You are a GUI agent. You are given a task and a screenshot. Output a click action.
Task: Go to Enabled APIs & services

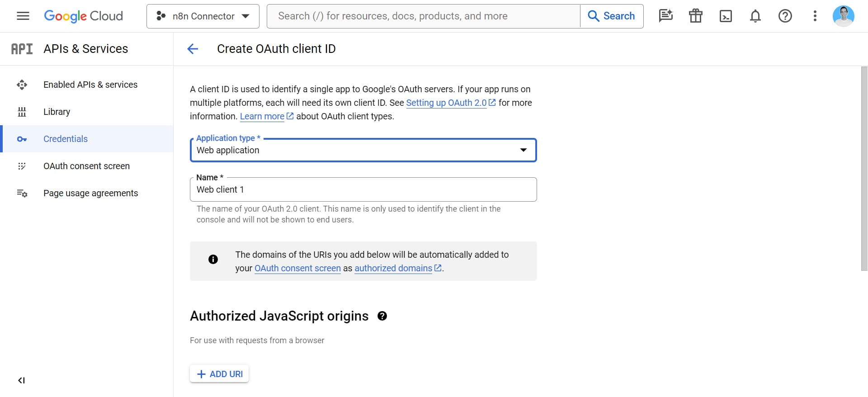coord(90,85)
